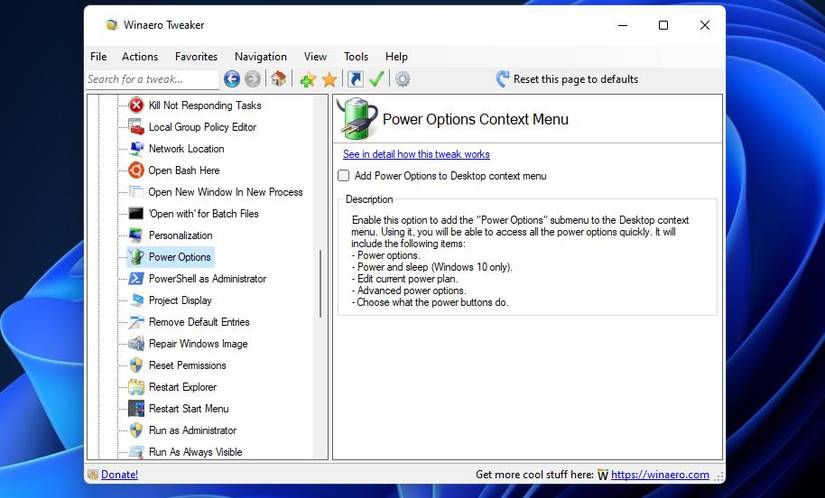Select Repair Windows Image tree item

(x=198, y=343)
